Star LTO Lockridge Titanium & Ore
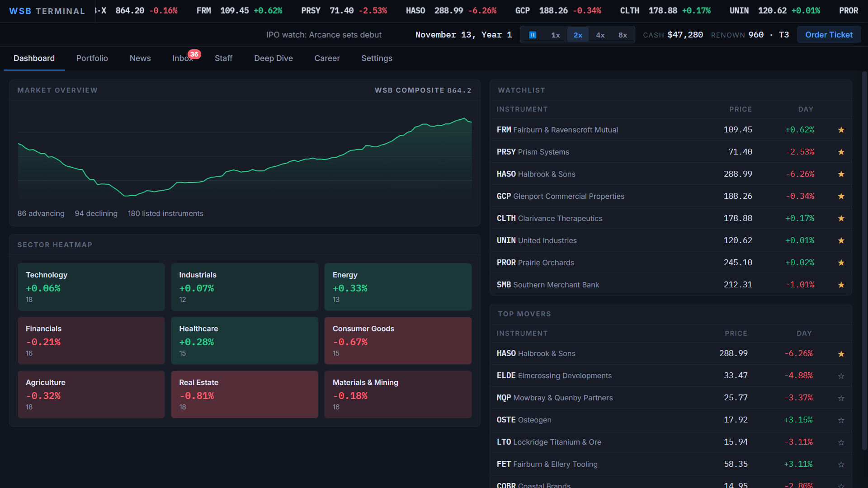This screenshot has width=868, height=488. coord(841,442)
